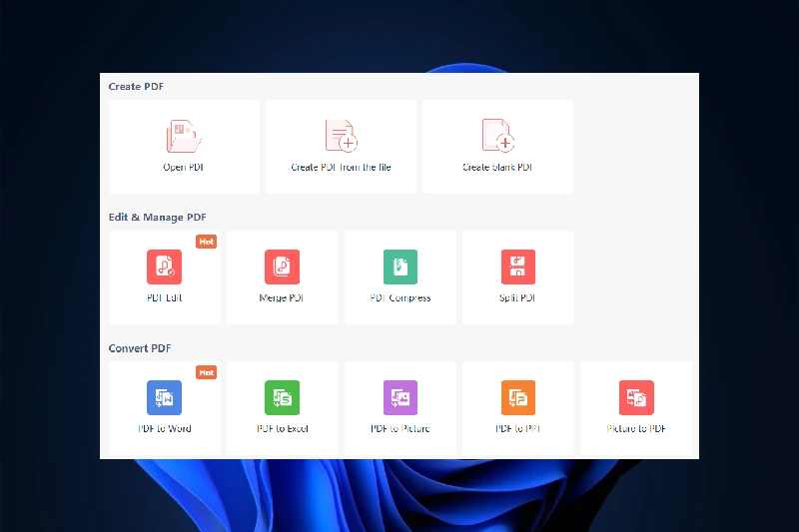Image resolution: width=799 pixels, height=532 pixels.
Task: Start the blue PDF to Word converter icon
Action: 164,397
